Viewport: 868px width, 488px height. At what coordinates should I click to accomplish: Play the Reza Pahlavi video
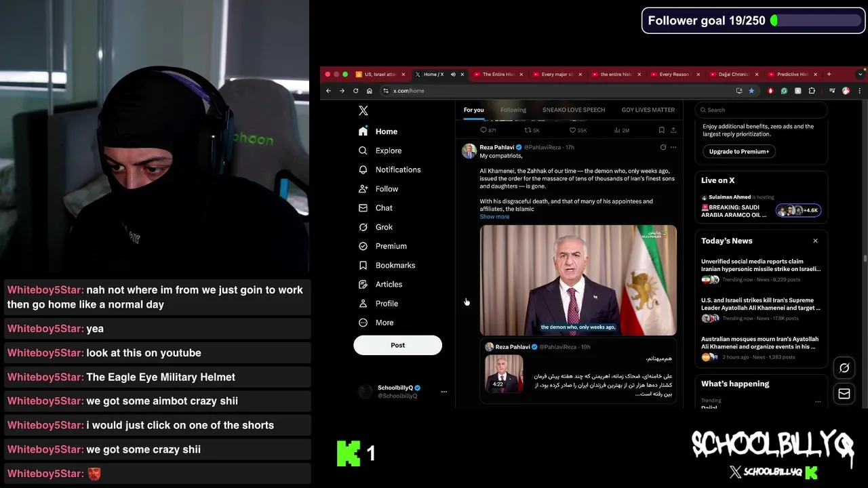(578, 281)
